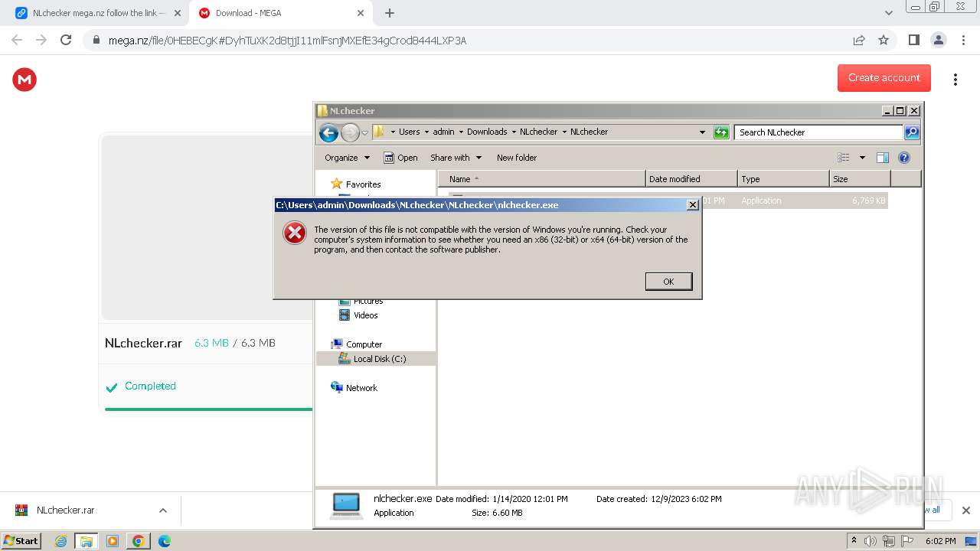Click the Explorer search magnifier icon
The width and height of the screenshot is (980, 551).
click(x=911, y=132)
